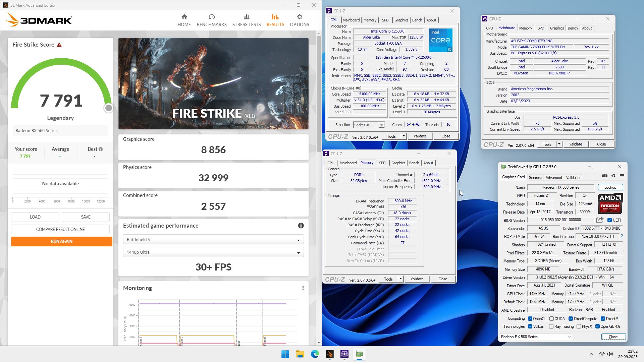The image size is (644, 362).
Task: Toggle CUDA checkbox in GPU-Z
Action: coord(551,319)
